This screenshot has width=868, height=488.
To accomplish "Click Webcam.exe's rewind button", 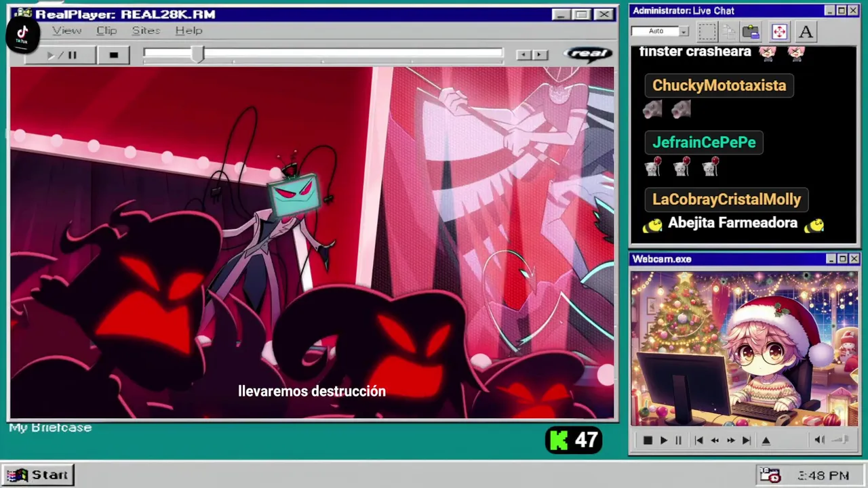I will point(714,441).
